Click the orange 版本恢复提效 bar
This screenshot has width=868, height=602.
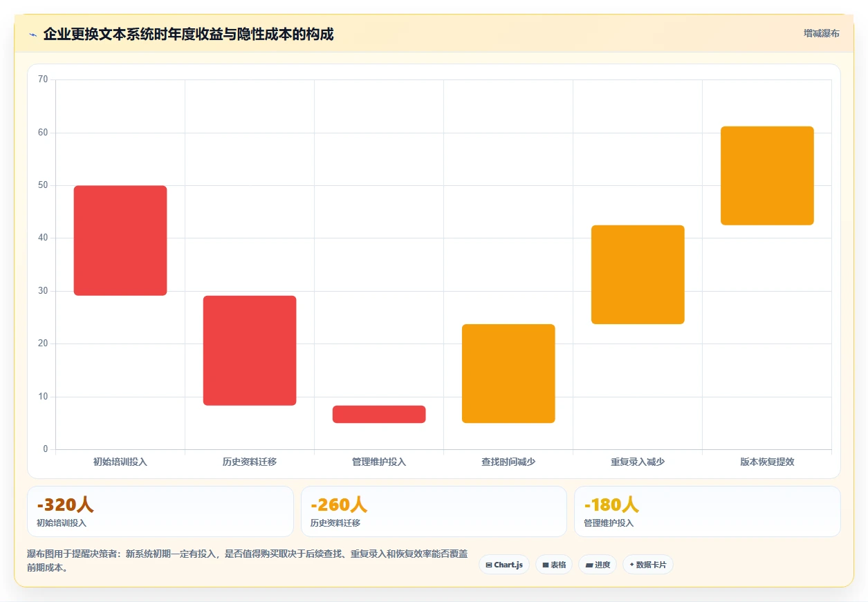tap(767, 176)
